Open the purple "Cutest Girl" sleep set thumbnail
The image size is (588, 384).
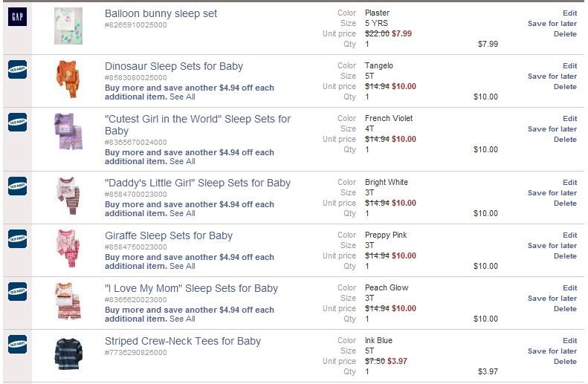[68, 131]
